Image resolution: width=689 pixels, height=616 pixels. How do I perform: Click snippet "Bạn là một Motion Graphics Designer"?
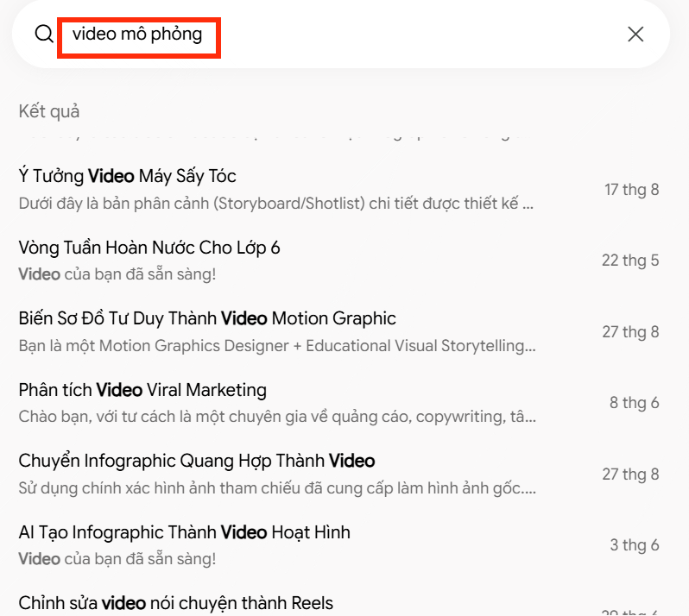277,346
